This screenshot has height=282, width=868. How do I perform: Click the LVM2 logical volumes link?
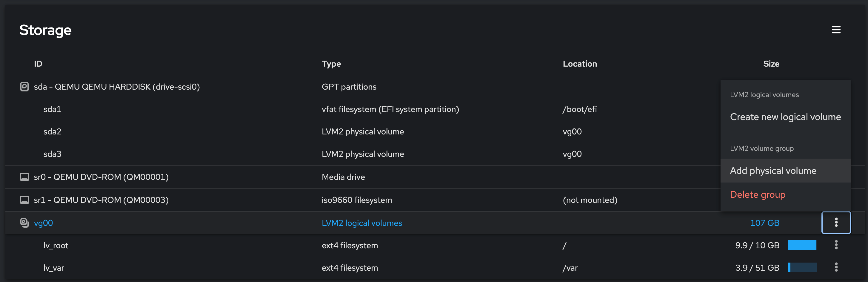[361, 223]
